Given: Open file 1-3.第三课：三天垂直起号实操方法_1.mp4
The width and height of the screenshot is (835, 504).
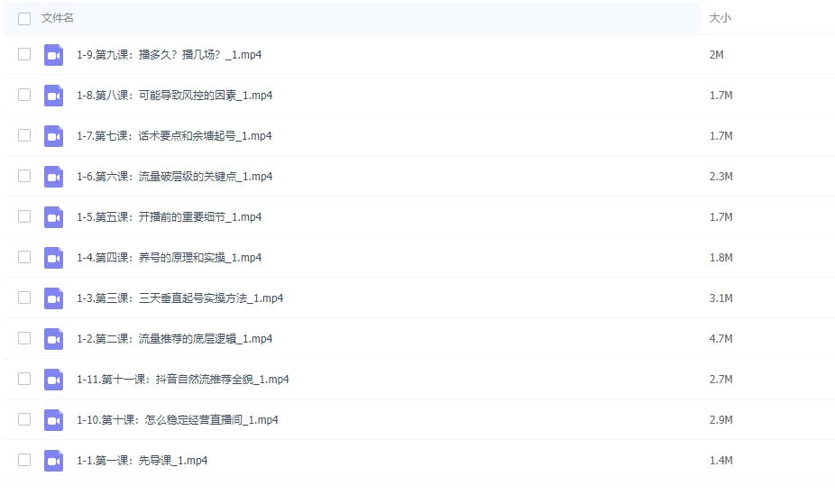Looking at the screenshot, I should (180, 298).
